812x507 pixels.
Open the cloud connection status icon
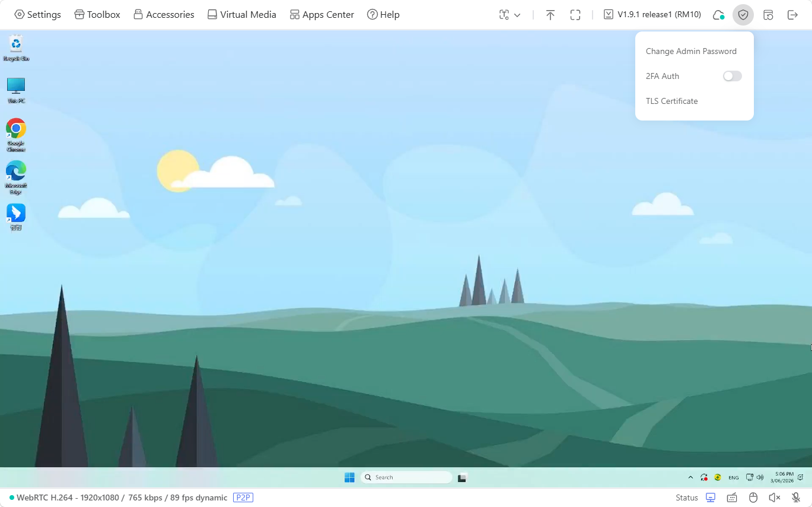pyautogui.click(x=719, y=15)
